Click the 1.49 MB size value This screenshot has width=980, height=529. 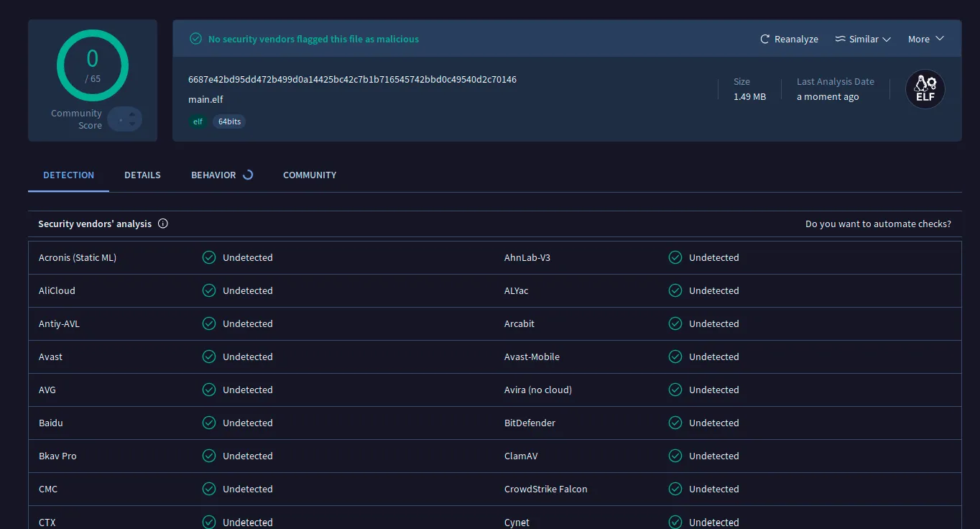749,96
